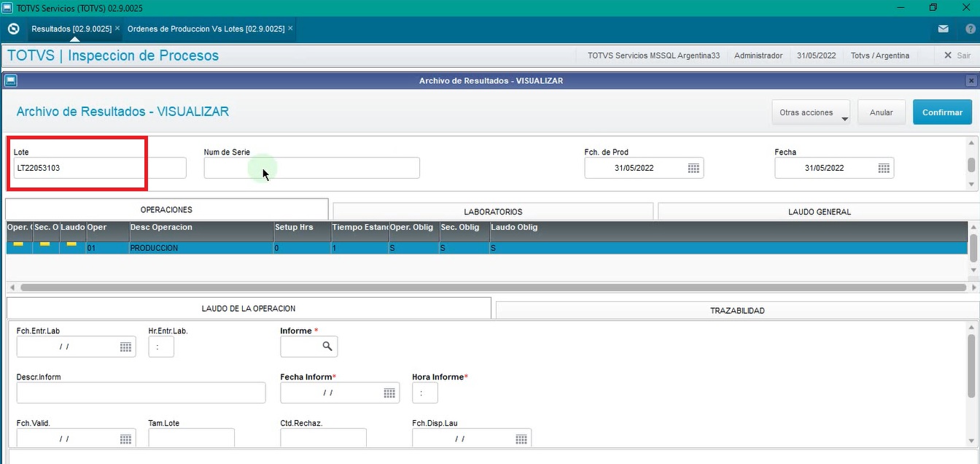Viewport: 980px width, 464px height.
Task: Click the Tam.Lote field
Action: tap(192, 438)
